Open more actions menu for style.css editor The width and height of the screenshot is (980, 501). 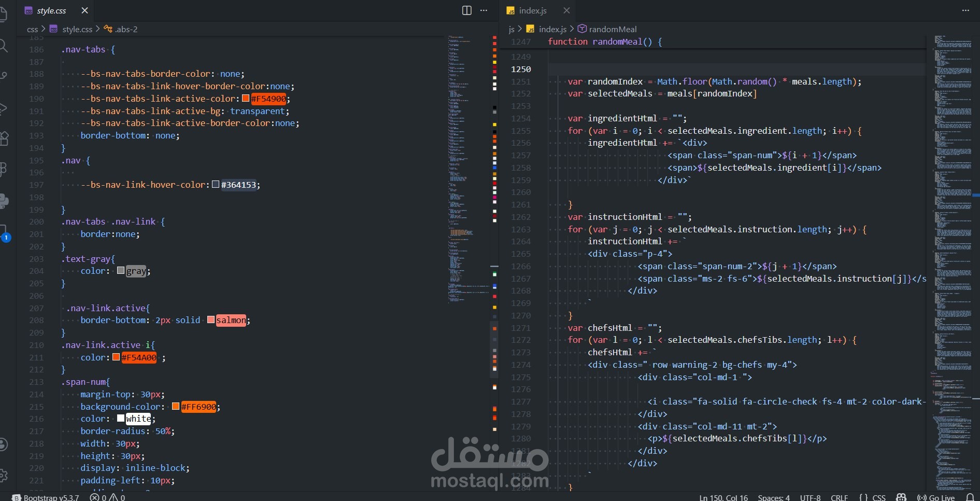pos(484,10)
